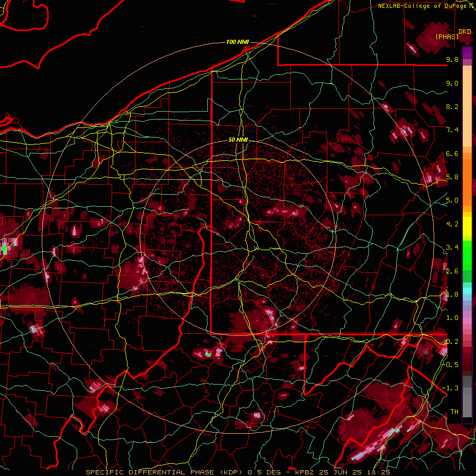Pick the yellow segment of the color bar

click(467, 226)
